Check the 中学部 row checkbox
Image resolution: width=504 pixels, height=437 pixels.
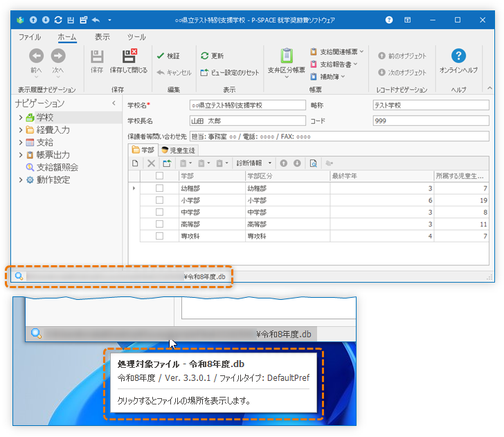point(159,212)
